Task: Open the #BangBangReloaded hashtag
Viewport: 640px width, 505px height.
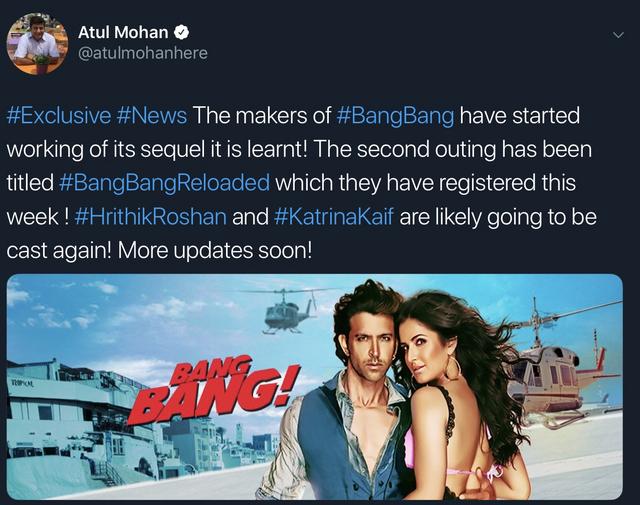Action: point(164,183)
